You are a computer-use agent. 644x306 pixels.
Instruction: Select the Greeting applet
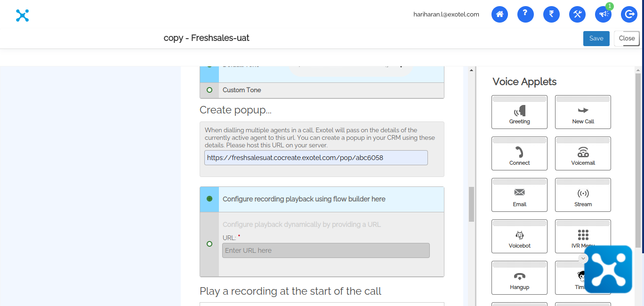tap(519, 112)
